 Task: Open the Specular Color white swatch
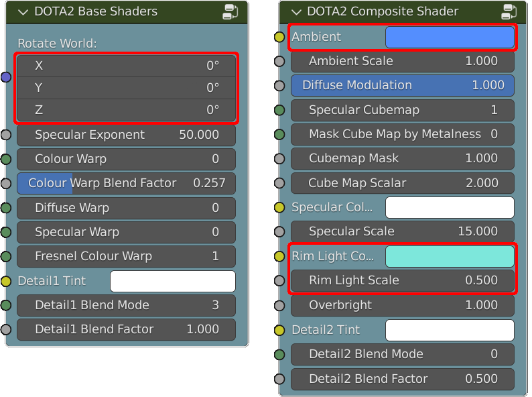coord(450,207)
